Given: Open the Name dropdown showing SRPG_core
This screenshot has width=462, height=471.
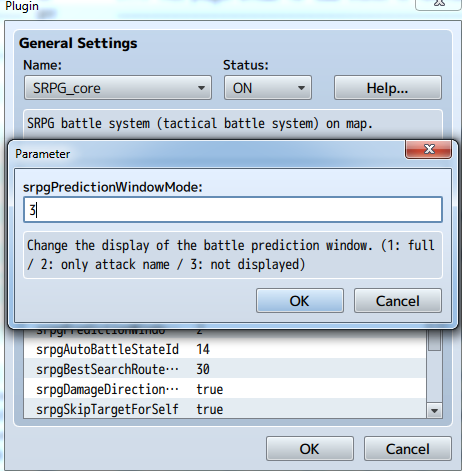Looking at the screenshot, I should 118,88.
